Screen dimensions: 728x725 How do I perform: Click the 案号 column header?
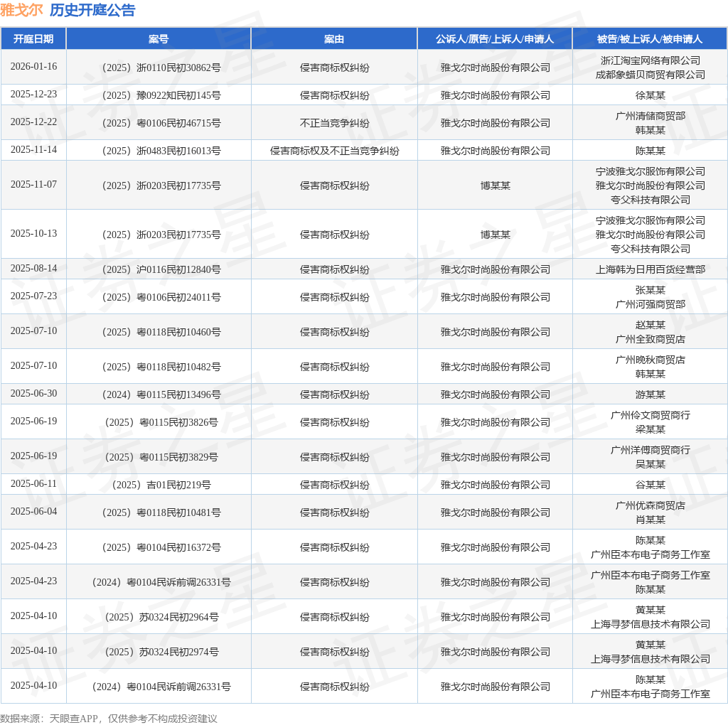(x=159, y=39)
